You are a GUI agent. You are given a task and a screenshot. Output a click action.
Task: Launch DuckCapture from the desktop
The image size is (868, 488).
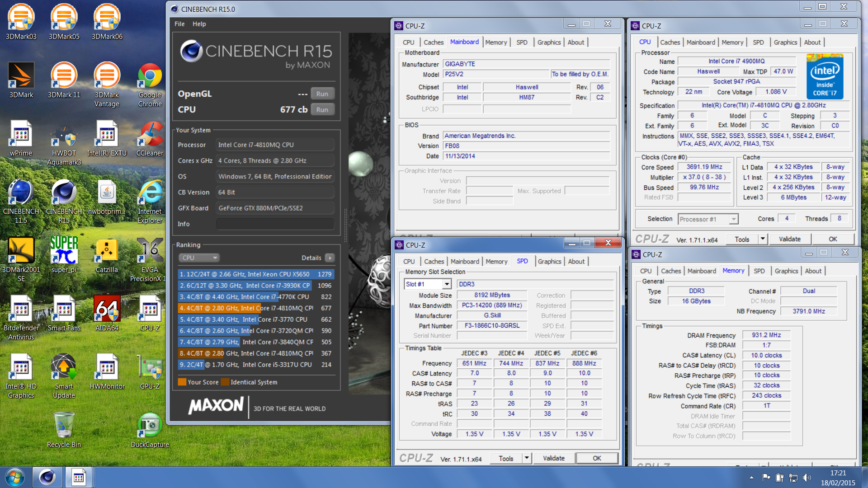tap(150, 430)
